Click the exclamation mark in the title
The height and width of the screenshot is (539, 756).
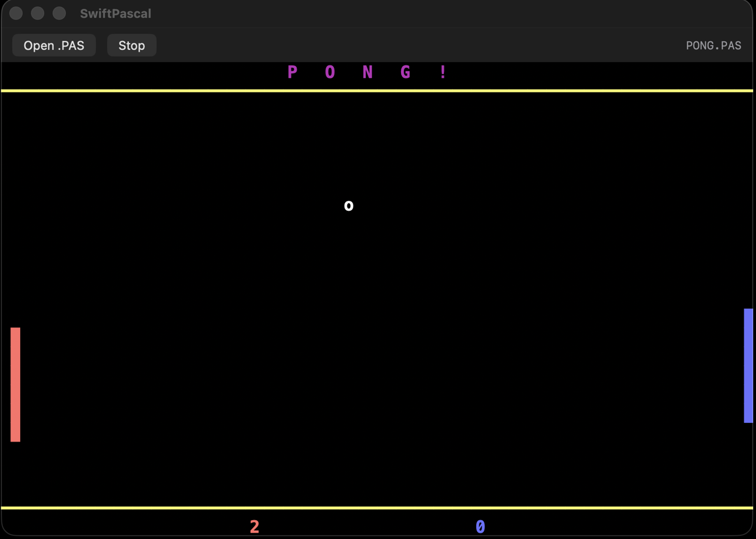point(443,72)
